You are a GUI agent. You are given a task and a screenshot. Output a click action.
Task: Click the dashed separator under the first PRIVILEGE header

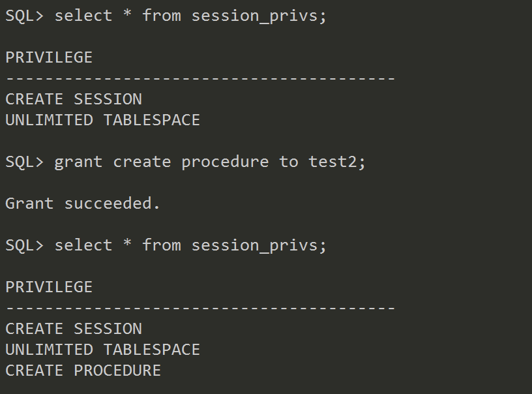click(x=200, y=79)
